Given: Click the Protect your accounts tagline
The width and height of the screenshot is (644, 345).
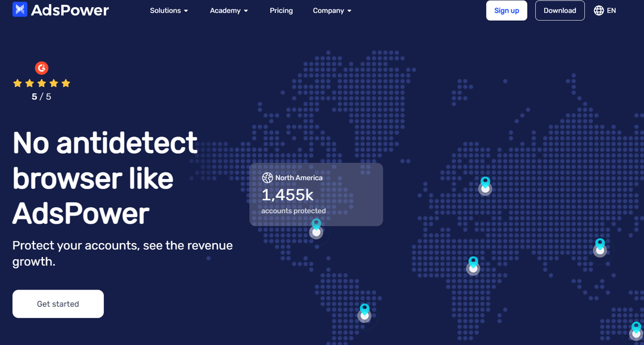Looking at the screenshot, I should click(122, 253).
